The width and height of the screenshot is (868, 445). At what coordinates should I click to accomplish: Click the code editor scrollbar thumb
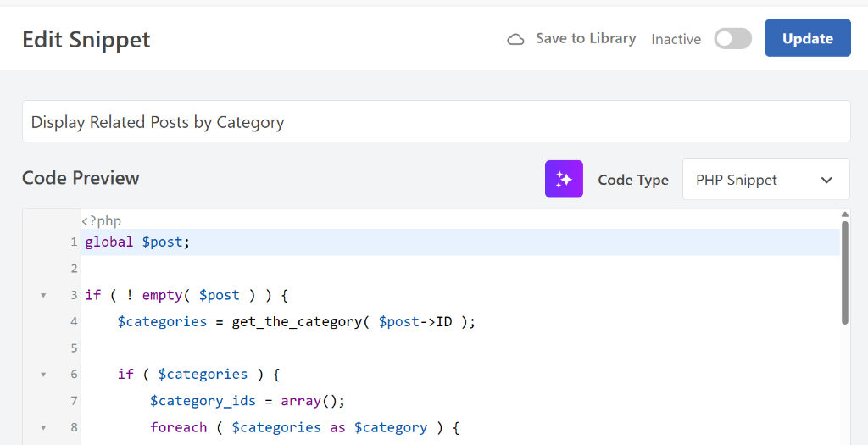coord(845,272)
